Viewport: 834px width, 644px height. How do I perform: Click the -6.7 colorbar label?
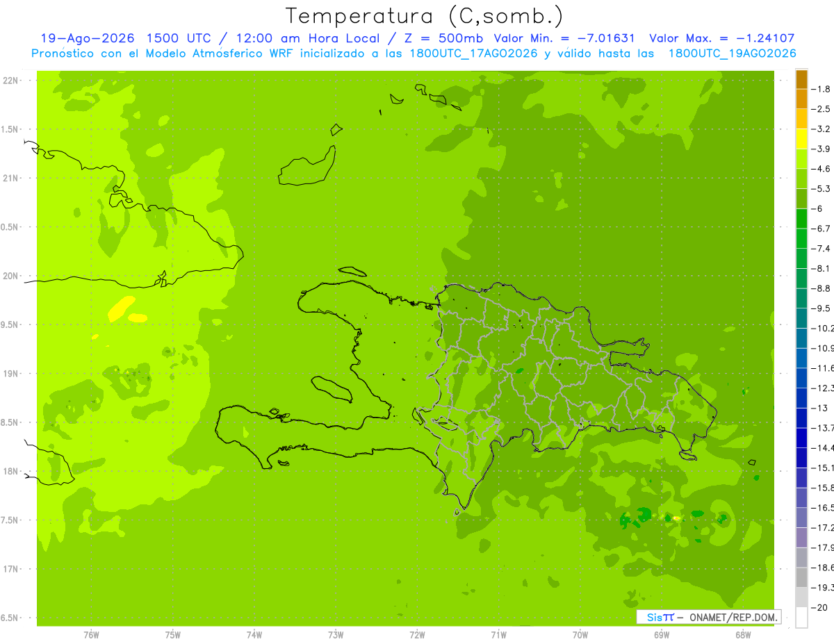pos(821,229)
